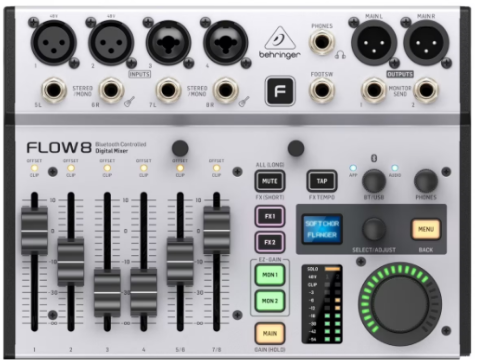Select the MON 2 bus button

[270, 301]
